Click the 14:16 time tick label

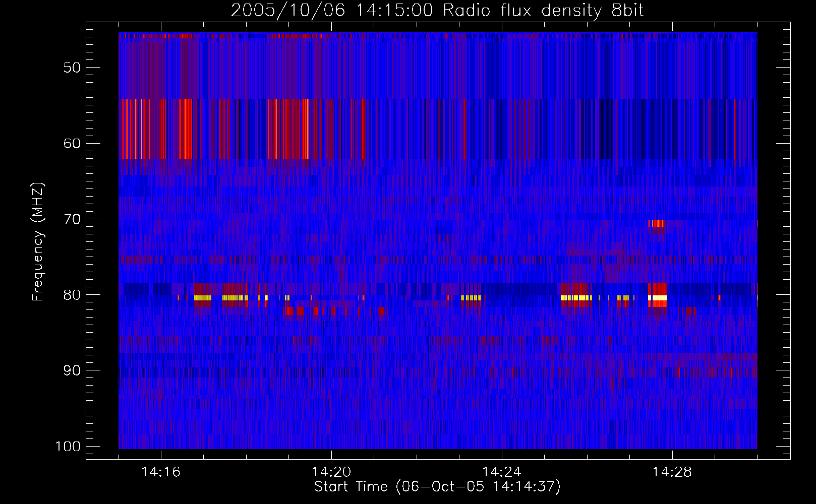click(x=161, y=472)
